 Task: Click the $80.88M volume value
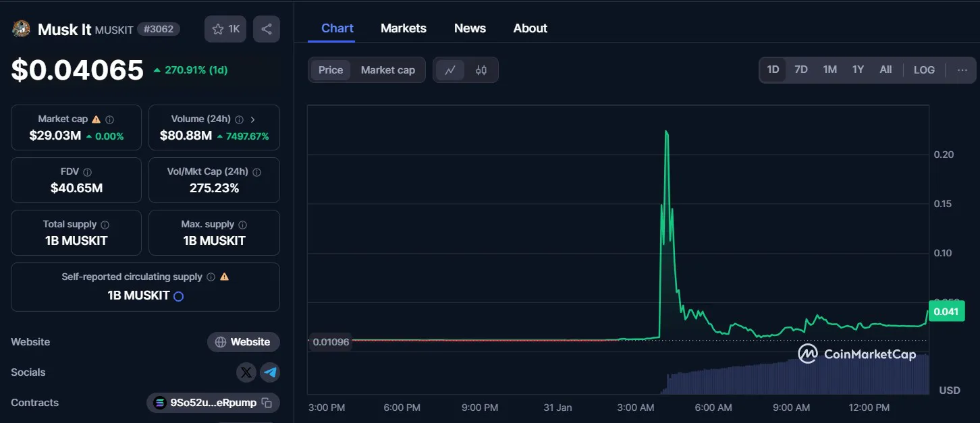(x=186, y=136)
